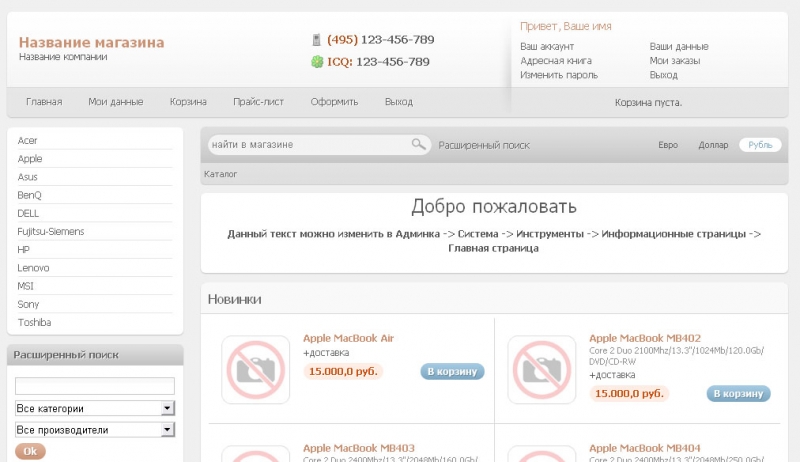Click the 15.000,0 руб. price of MacBook MB402
The height and width of the screenshot is (462, 800).
click(630, 393)
